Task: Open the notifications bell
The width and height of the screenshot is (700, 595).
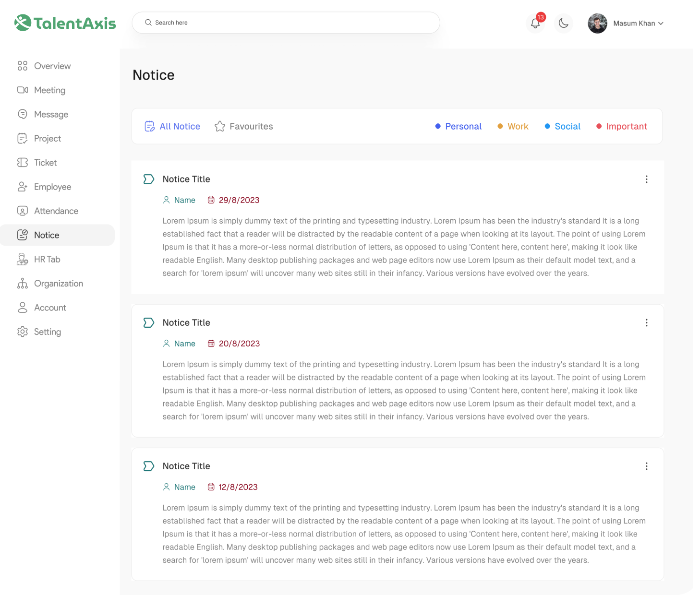Action: 535,23
